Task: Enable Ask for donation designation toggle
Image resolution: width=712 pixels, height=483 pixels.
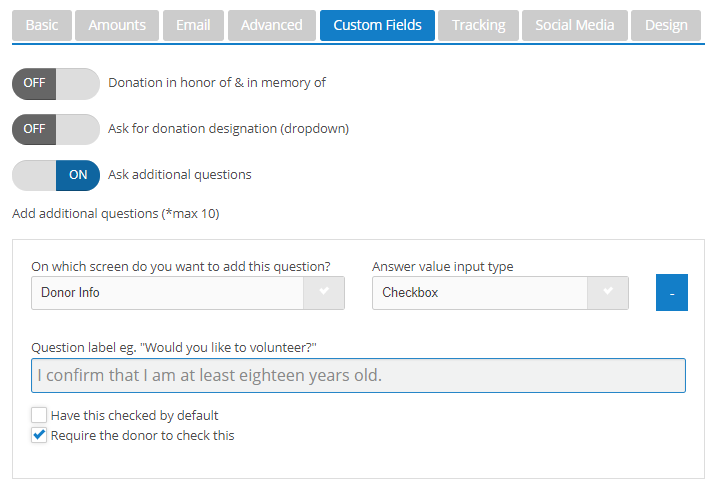Action: click(x=56, y=129)
